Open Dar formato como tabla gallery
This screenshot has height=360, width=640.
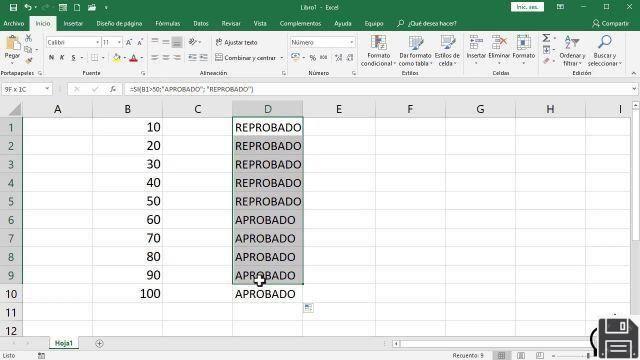pos(416,51)
